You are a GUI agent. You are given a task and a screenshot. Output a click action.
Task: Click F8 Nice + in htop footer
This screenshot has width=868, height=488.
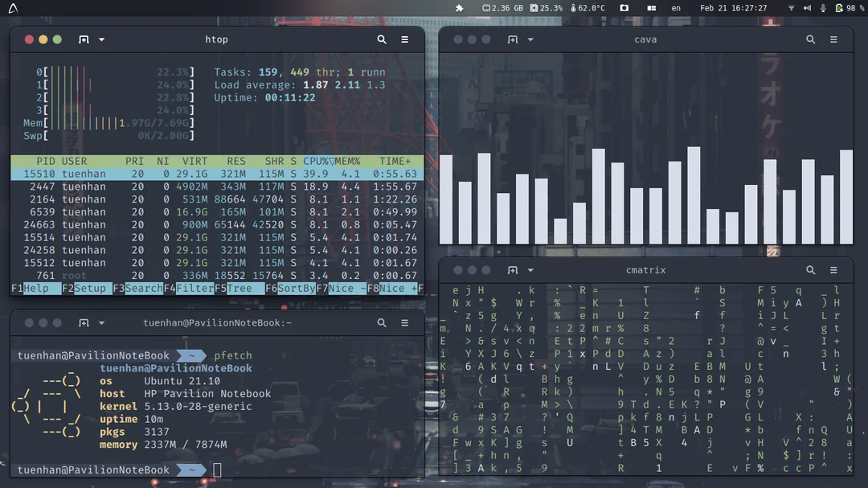coord(392,288)
